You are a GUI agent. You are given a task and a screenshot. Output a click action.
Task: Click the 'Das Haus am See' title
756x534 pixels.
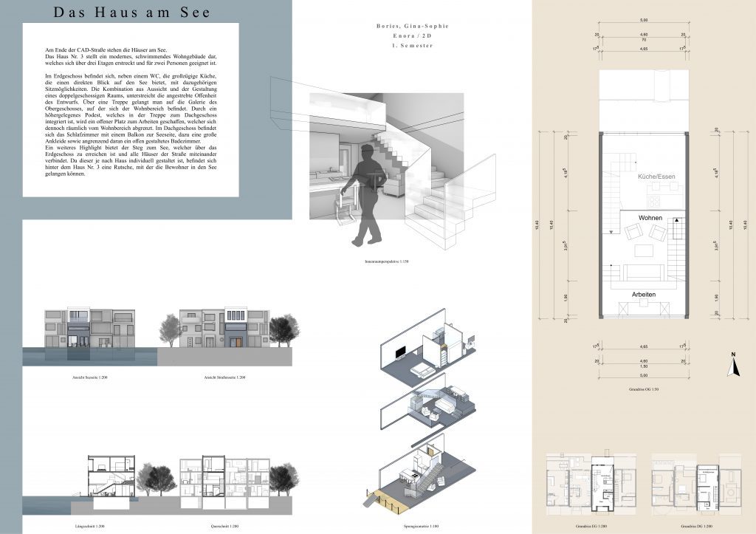pos(131,13)
